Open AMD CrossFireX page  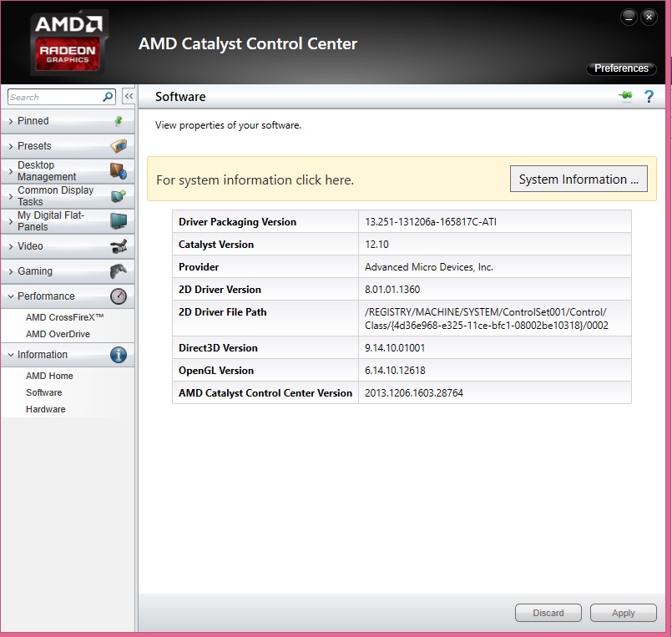[65, 317]
